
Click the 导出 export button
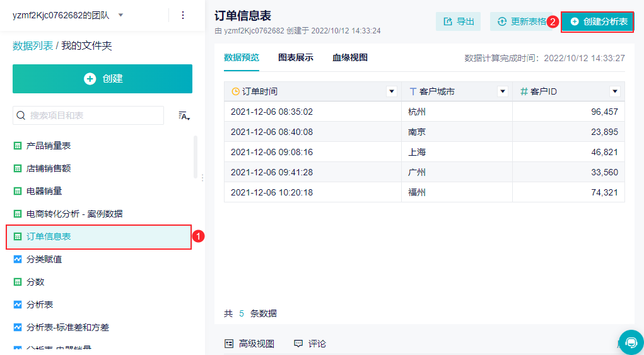(x=458, y=21)
